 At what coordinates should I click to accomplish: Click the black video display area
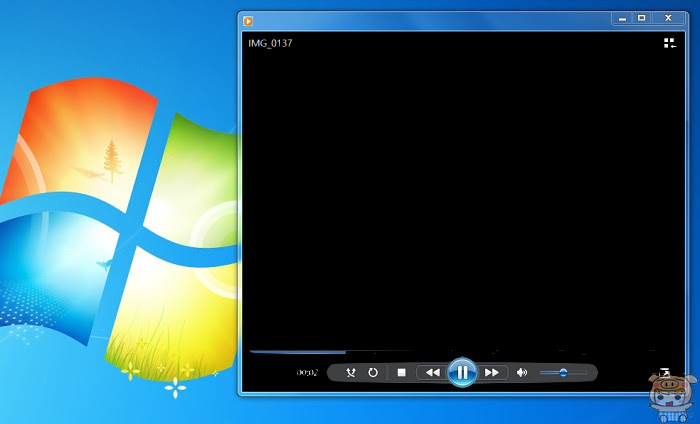click(x=463, y=192)
